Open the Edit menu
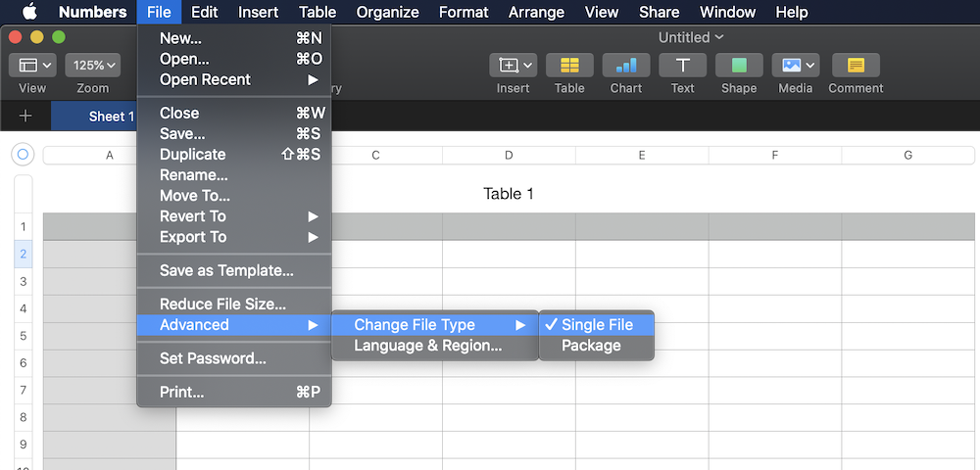The width and height of the screenshot is (980, 470). tap(205, 12)
